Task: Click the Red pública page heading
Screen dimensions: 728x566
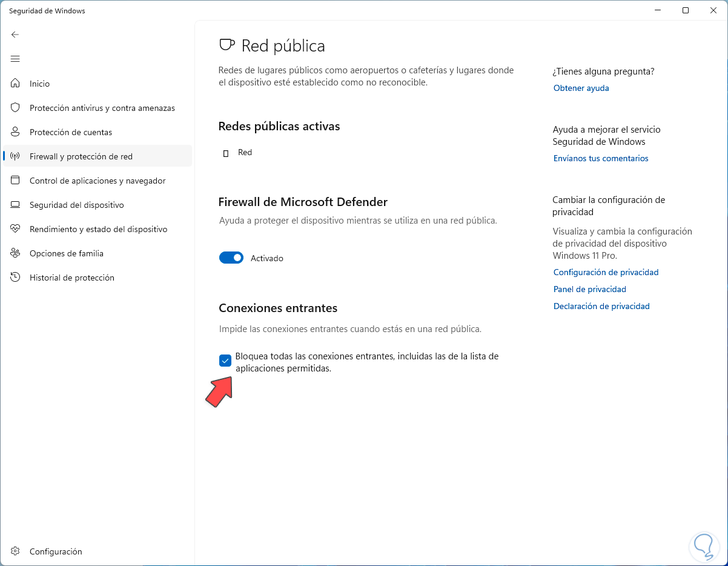Action: (283, 45)
